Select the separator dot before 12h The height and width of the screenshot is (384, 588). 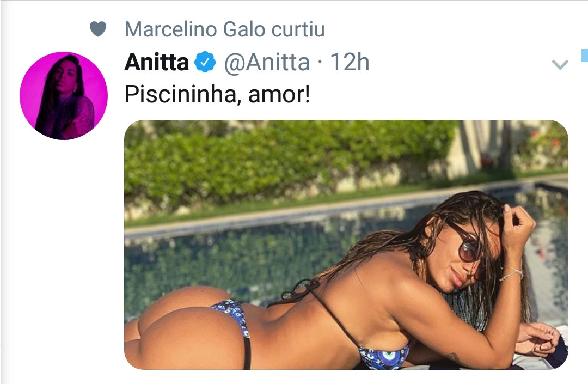pos(320,63)
